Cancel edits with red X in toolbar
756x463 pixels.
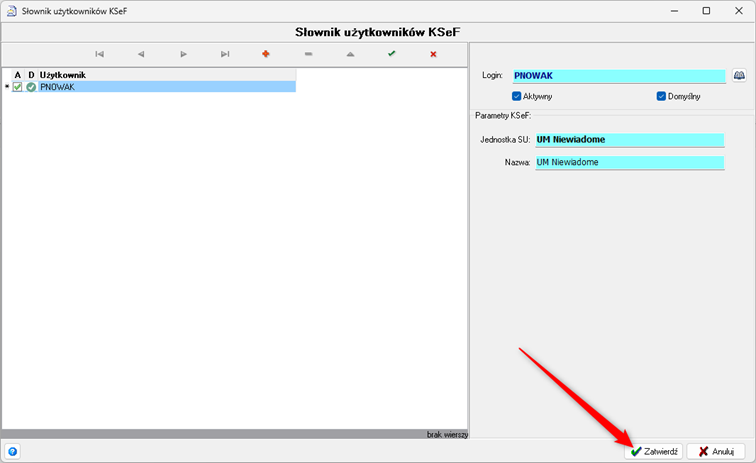tap(433, 54)
